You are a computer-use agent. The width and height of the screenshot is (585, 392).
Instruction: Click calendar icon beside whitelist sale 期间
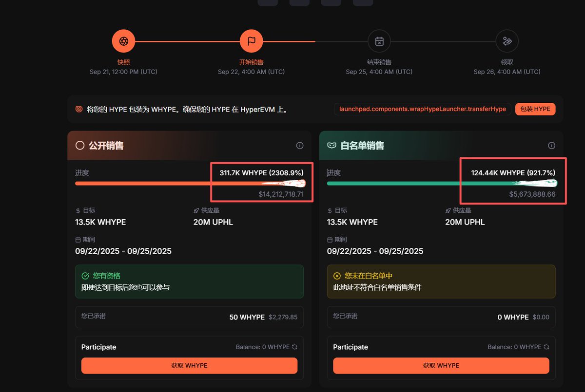click(x=330, y=240)
